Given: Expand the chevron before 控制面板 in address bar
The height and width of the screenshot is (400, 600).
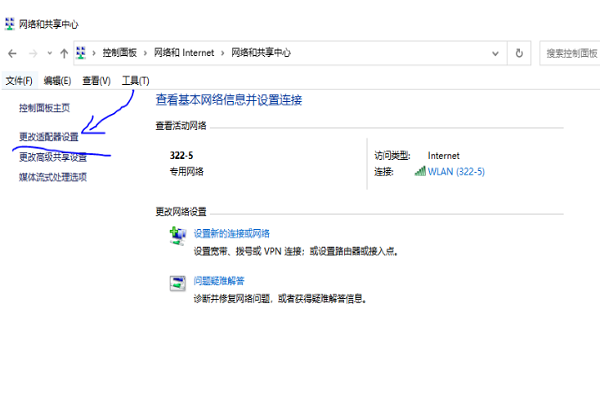Looking at the screenshot, I should point(94,53).
